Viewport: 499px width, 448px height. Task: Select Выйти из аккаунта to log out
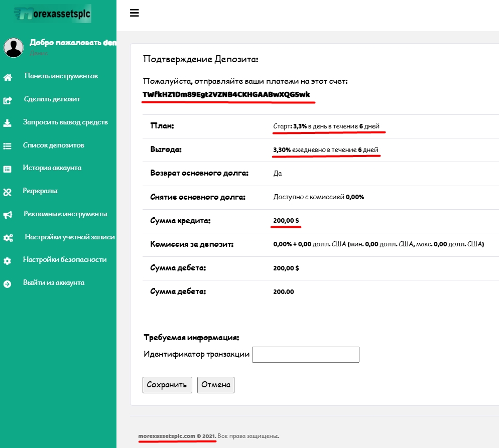coord(53,282)
